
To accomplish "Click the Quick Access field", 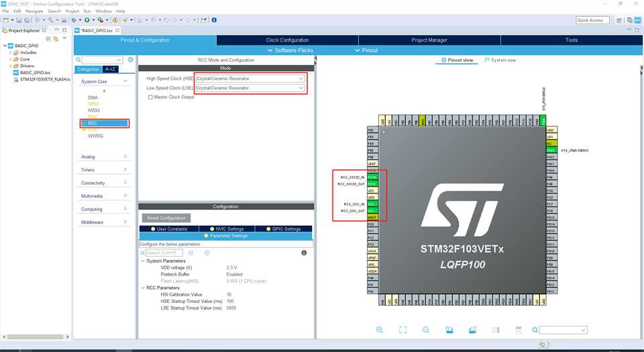I will click(x=592, y=20).
